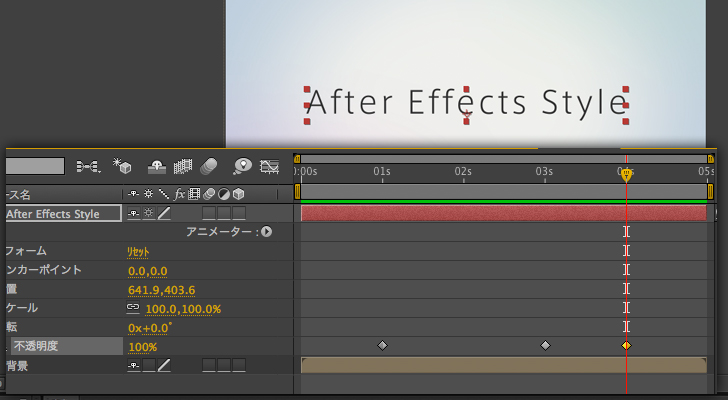Screen dimensions: 728x400
Task: Click the current time indicator handle
Action: click(x=626, y=174)
